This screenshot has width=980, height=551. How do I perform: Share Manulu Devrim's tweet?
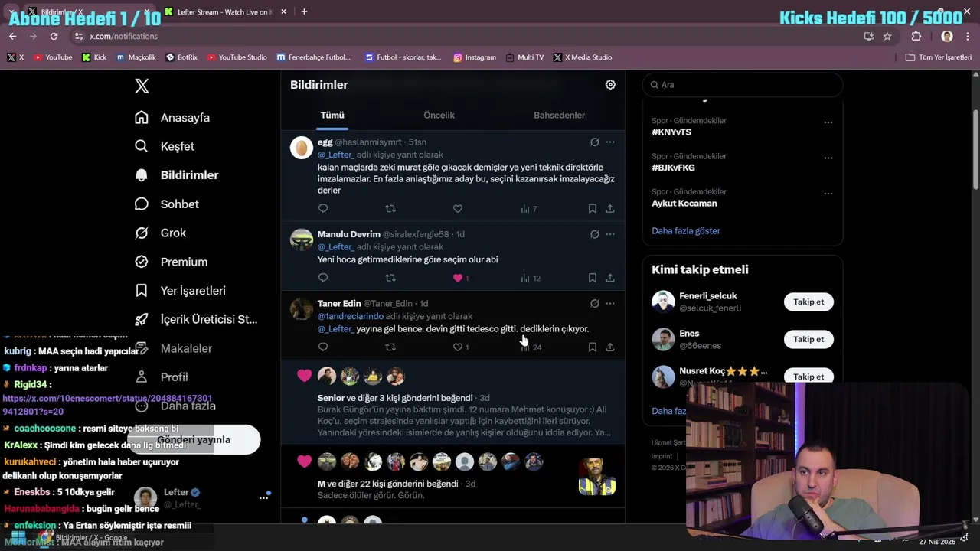pyautogui.click(x=610, y=278)
